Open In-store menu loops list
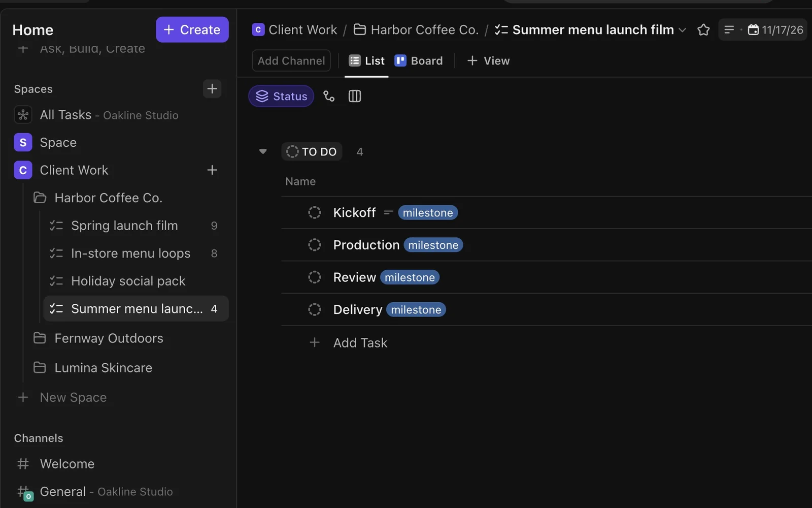Viewport: 812px width, 508px height. (130, 253)
